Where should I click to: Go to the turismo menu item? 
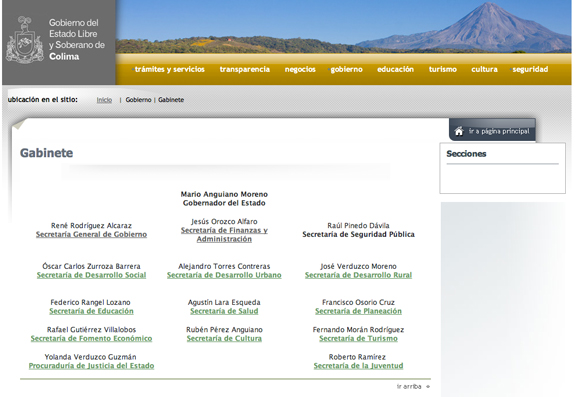click(443, 69)
